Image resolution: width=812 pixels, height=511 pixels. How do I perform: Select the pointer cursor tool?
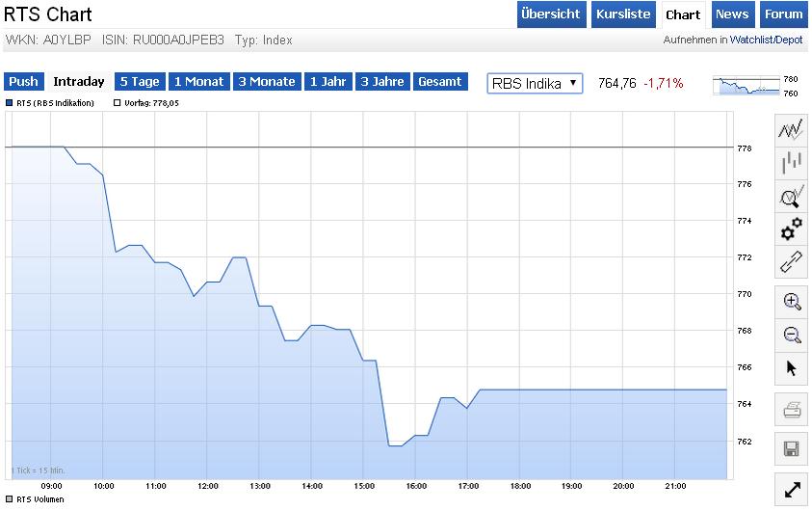tap(791, 367)
